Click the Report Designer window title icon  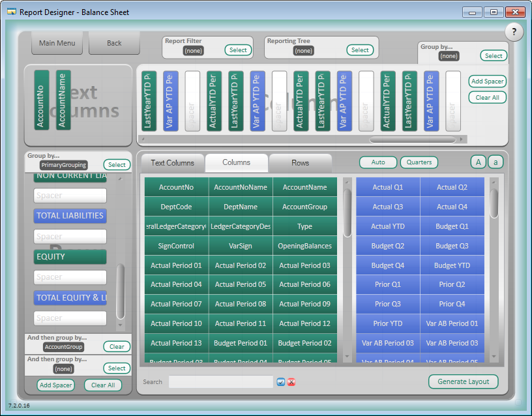click(11, 12)
